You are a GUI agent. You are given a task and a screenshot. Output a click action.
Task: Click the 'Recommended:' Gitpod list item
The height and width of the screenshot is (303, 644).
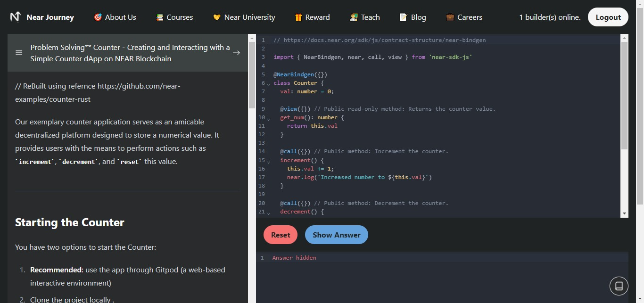pos(128,277)
